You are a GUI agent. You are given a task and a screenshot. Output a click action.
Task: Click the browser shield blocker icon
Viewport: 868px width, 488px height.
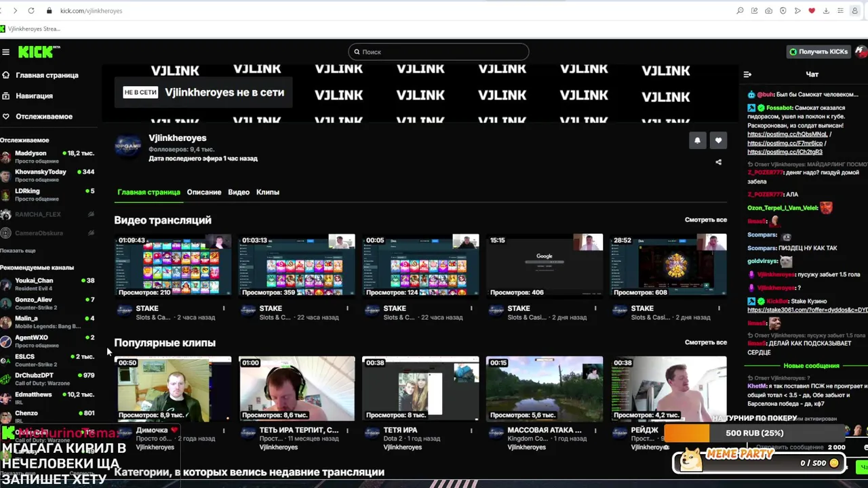tap(783, 11)
